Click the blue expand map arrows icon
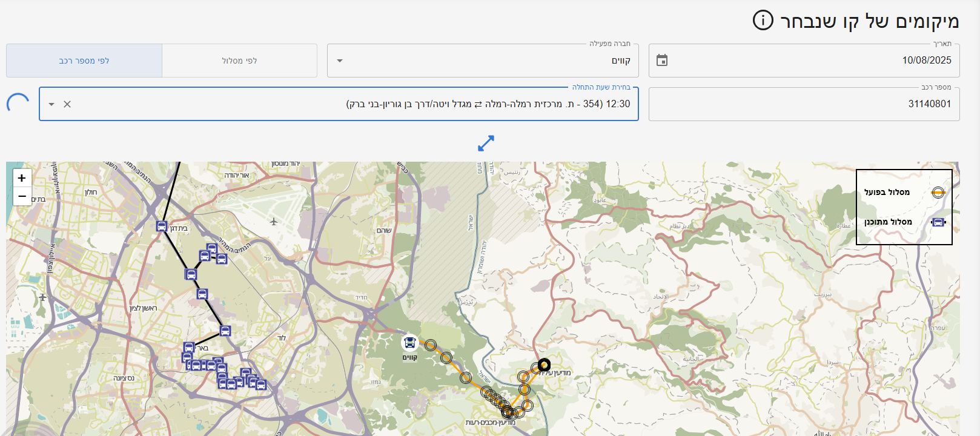980x436 pixels. pos(486,144)
